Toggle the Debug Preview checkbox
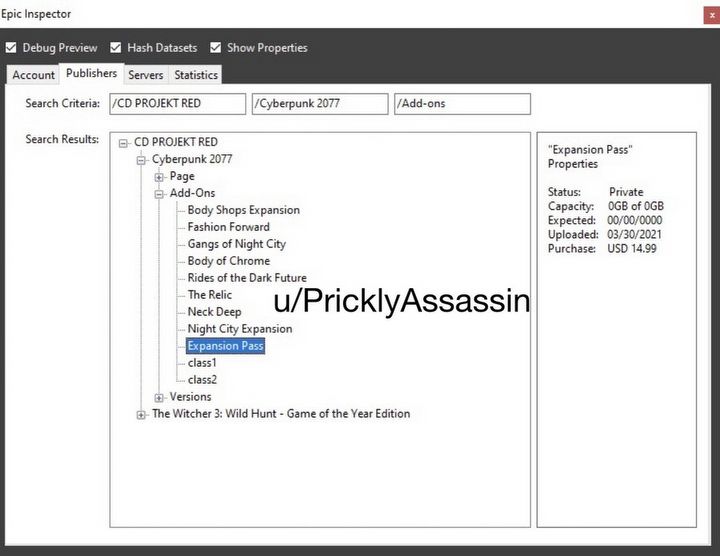 pyautogui.click(x=11, y=48)
